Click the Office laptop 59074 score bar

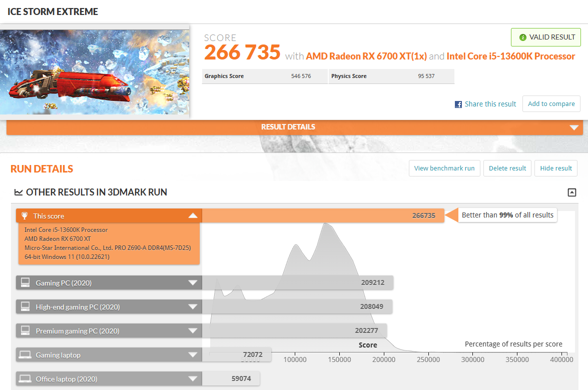[231, 378]
